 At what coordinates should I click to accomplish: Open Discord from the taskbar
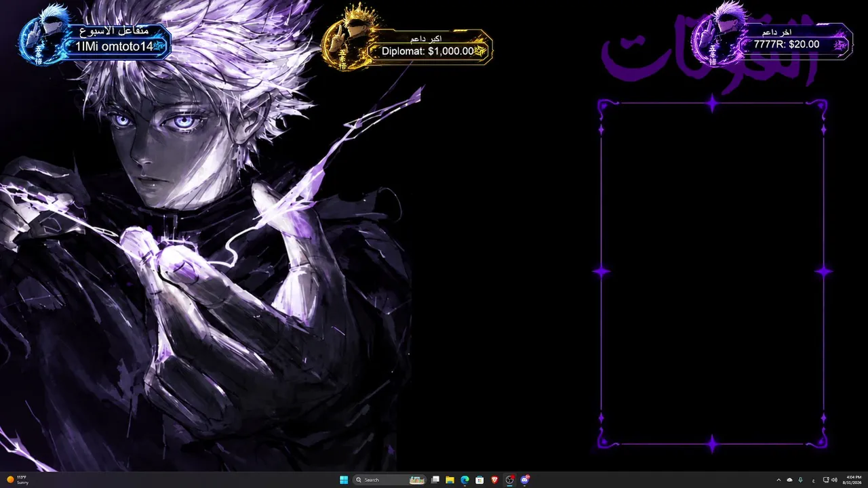[x=525, y=480]
